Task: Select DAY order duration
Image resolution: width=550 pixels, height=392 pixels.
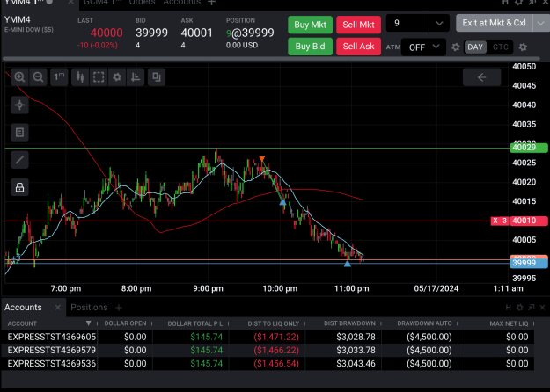Action: tap(475, 47)
